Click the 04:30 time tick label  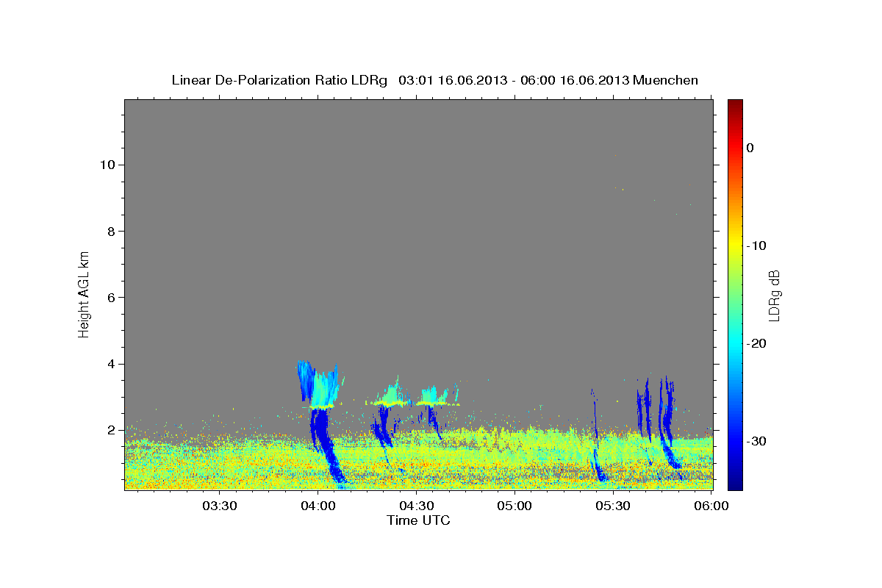pos(416,506)
